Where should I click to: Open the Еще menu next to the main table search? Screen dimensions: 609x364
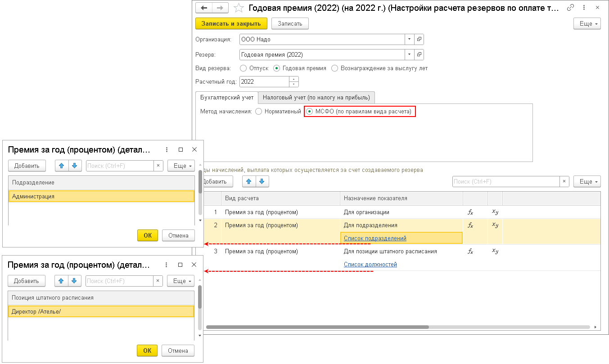[587, 181]
